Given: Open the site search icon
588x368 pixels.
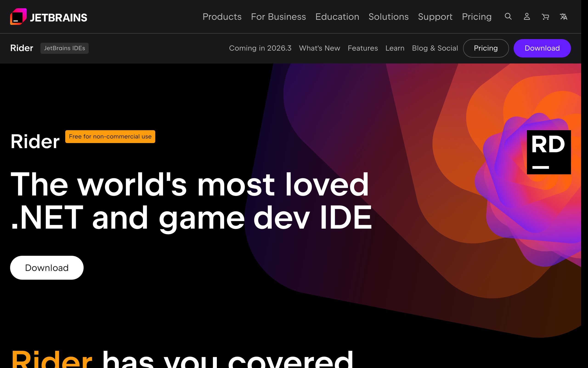Looking at the screenshot, I should pyautogui.click(x=508, y=17).
